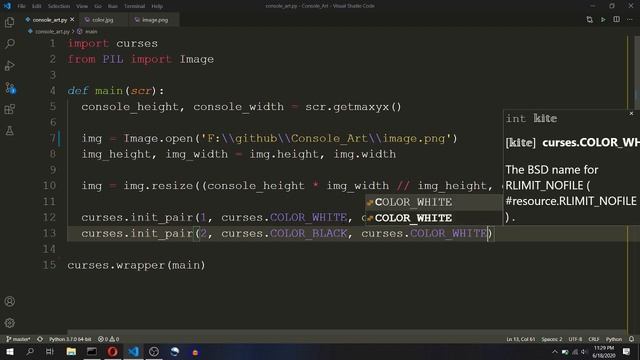Open Opera browser from taskbar
This screenshot has height=360, width=640.
(x=113, y=352)
